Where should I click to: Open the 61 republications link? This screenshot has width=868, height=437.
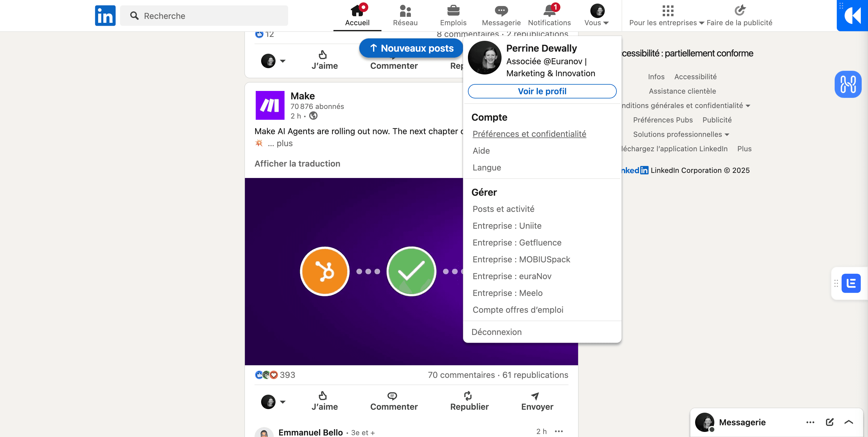pos(535,375)
